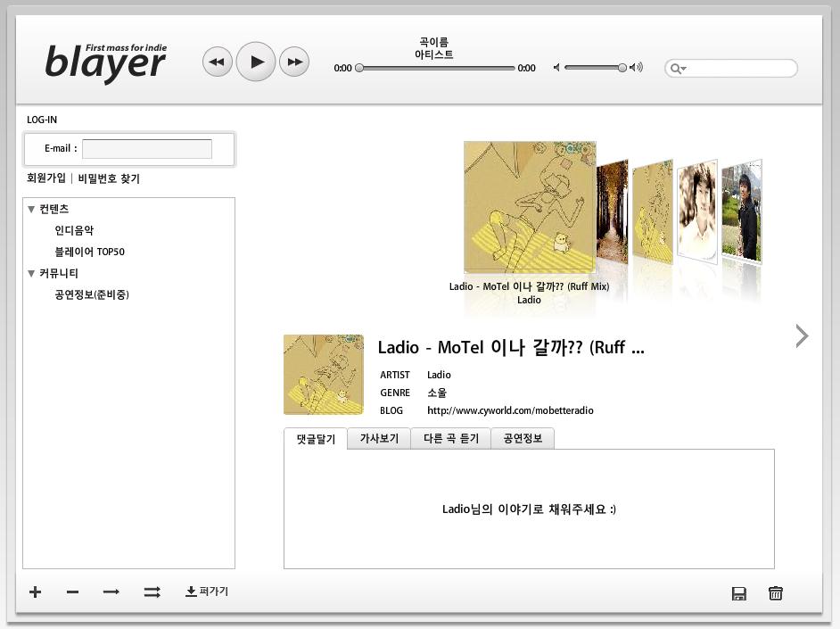840x629 pixels.
Task: Click the play button
Action: point(256,62)
